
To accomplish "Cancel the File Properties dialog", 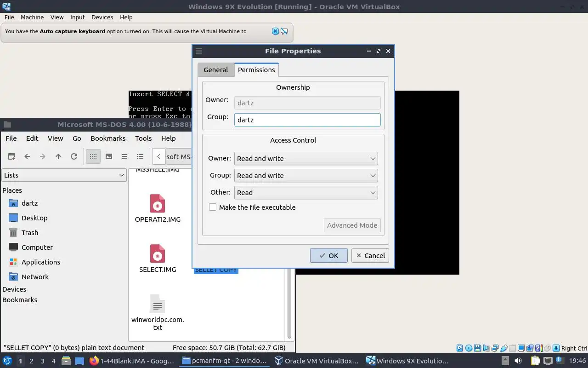I will (370, 256).
